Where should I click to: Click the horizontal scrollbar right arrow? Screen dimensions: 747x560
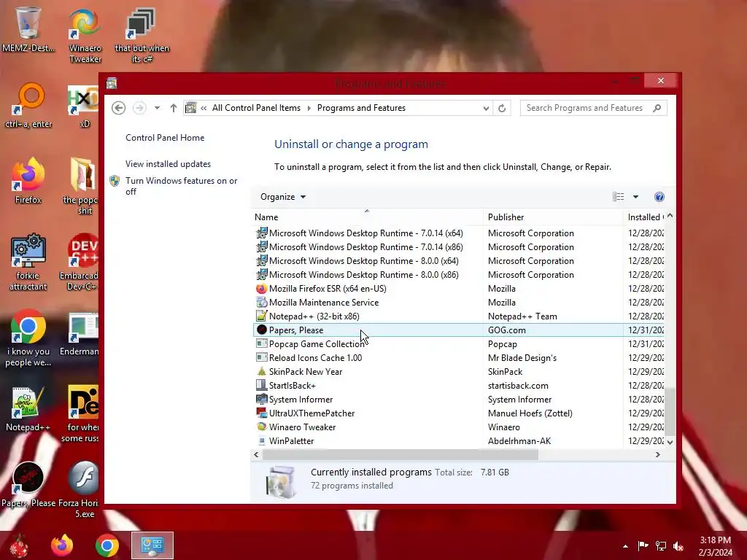click(658, 455)
